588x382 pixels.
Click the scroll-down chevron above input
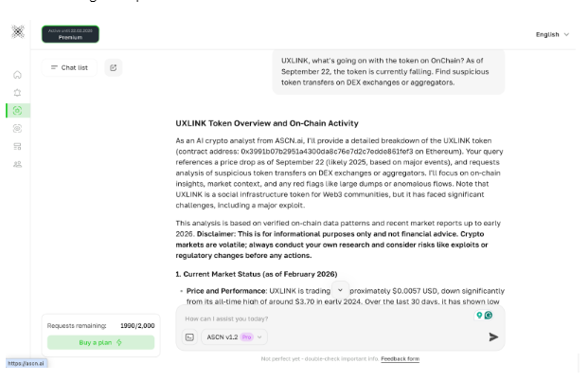[x=340, y=289]
